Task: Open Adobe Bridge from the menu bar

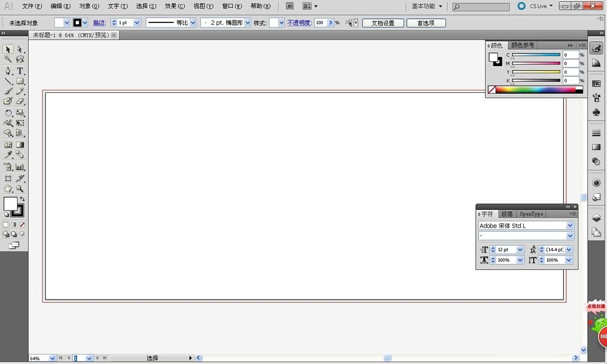Action: tap(290, 6)
